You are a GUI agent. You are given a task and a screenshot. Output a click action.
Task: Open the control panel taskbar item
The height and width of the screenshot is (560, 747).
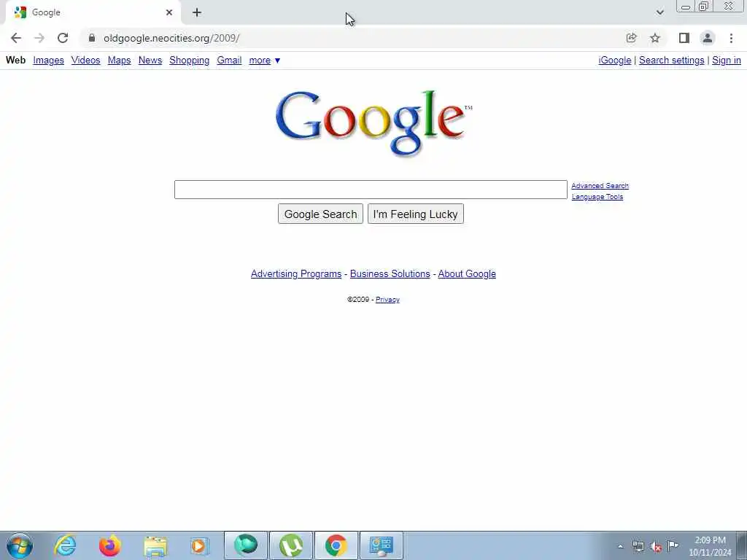click(x=381, y=545)
